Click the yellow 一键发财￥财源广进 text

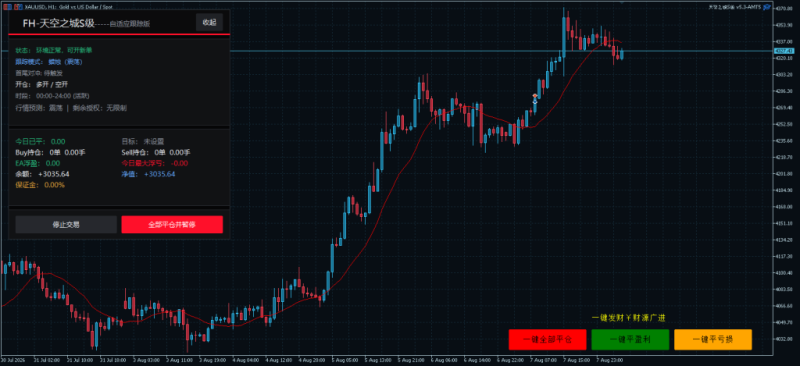point(629,318)
